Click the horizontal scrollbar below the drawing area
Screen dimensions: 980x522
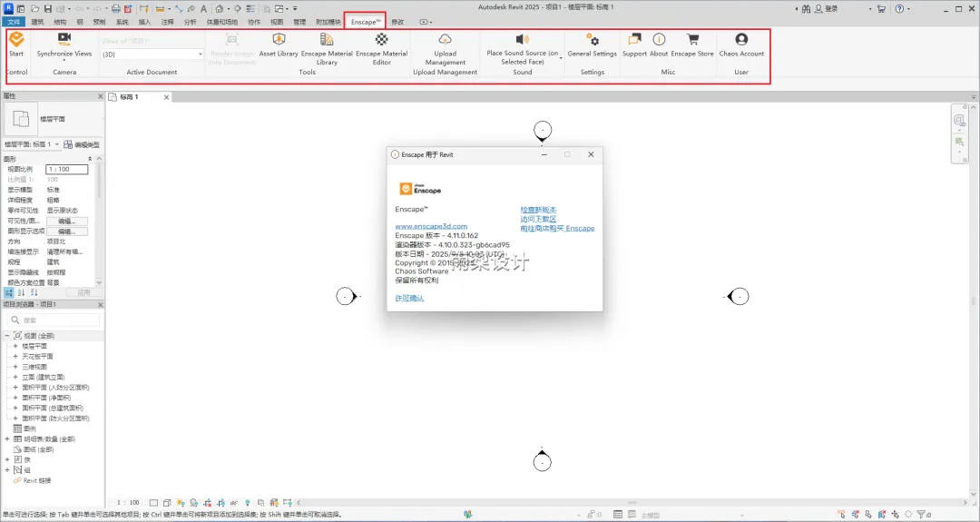(x=632, y=503)
